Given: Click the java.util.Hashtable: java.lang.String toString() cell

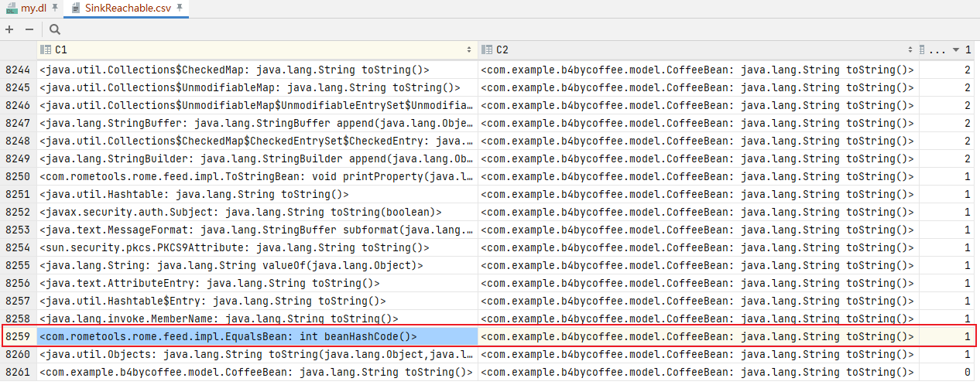Looking at the screenshot, I should click(257, 194).
